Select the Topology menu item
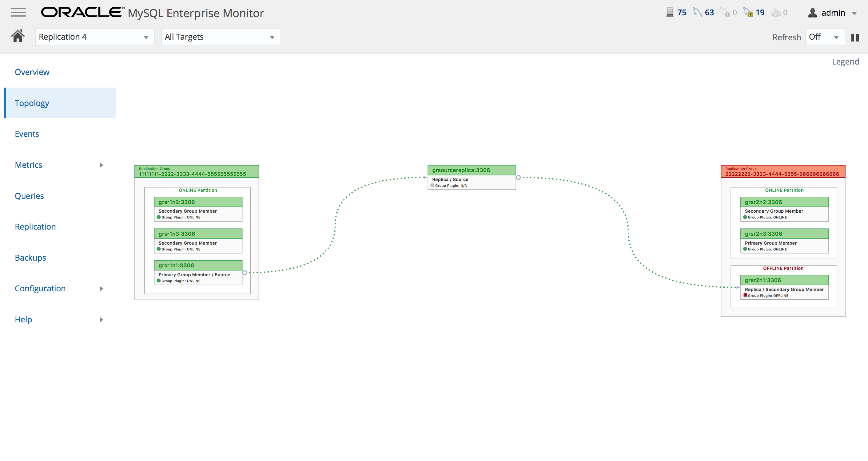868x461 pixels. pyautogui.click(x=61, y=103)
